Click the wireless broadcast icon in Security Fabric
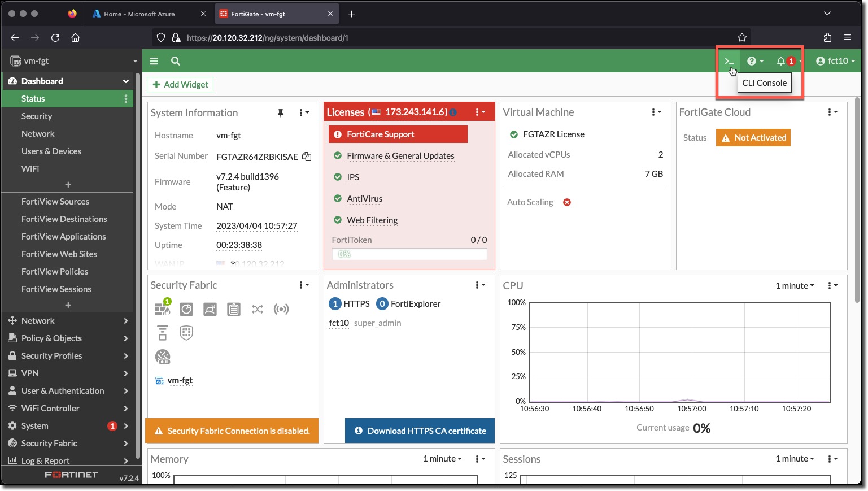The height and width of the screenshot is (491, 868). click(281, 309)
